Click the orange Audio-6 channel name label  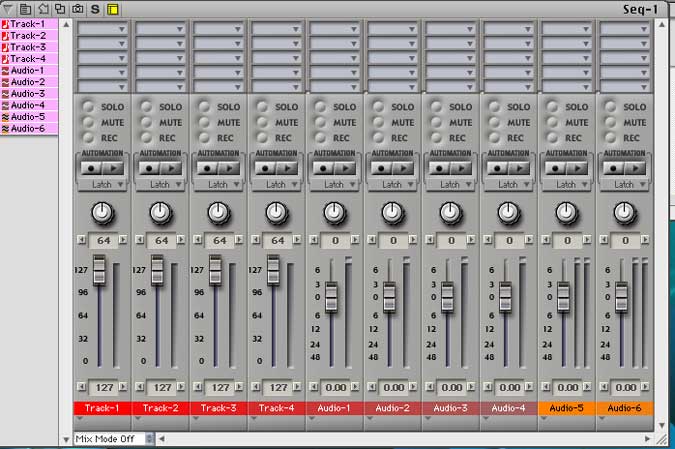click(x=625, y=408)
